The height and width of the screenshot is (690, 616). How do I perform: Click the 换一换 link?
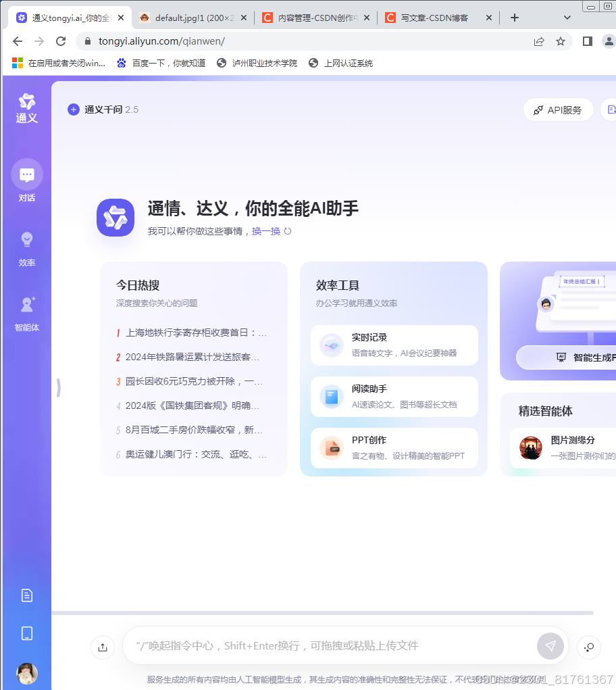coord(266,231)
